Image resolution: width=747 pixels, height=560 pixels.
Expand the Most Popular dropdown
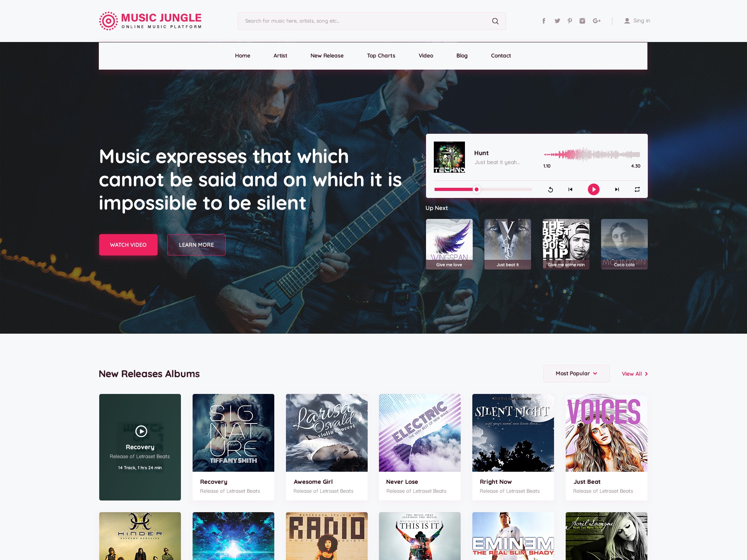click(x=576, y=373)
